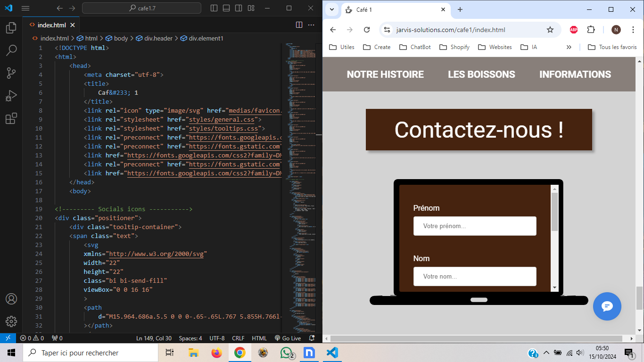Image resolution: width=644 pixels, height=362 pixels.
Task: Click the Votre prénom input field
Action: tap(475, 226)
